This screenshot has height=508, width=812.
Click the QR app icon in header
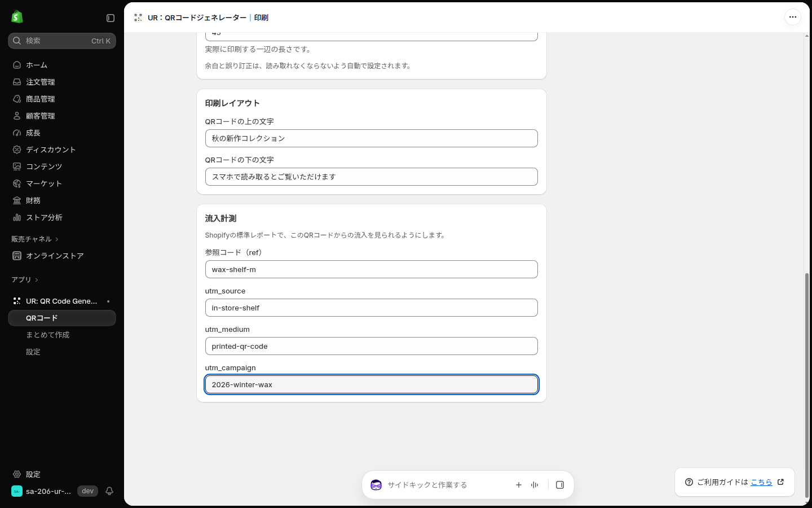[138, 17]
